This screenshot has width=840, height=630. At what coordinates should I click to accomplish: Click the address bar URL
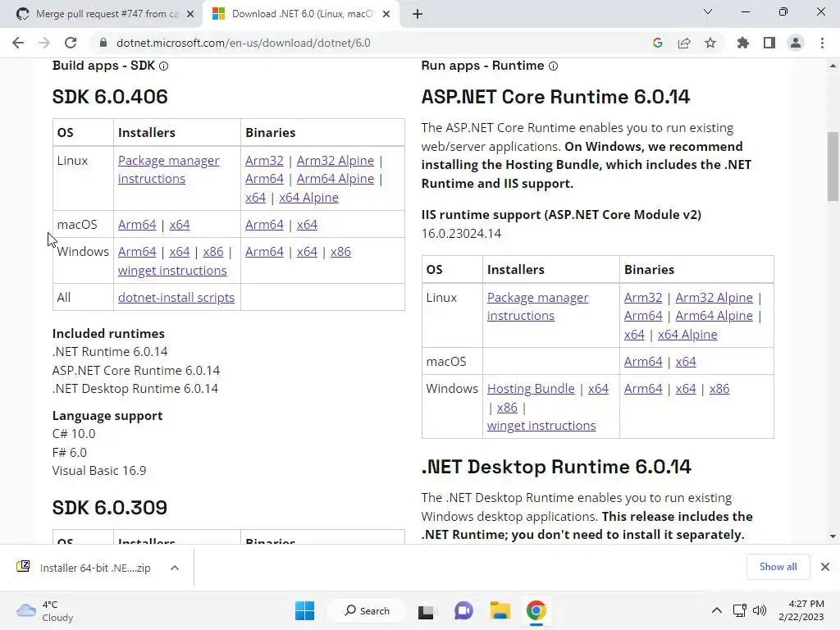243,43
